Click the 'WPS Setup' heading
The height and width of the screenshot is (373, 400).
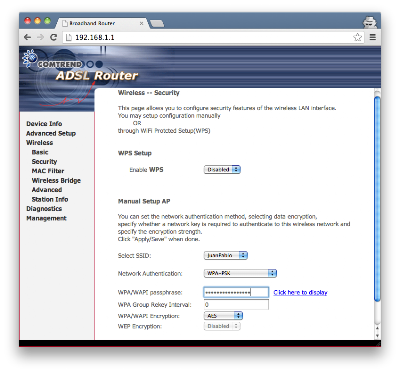tap(135, 153)
